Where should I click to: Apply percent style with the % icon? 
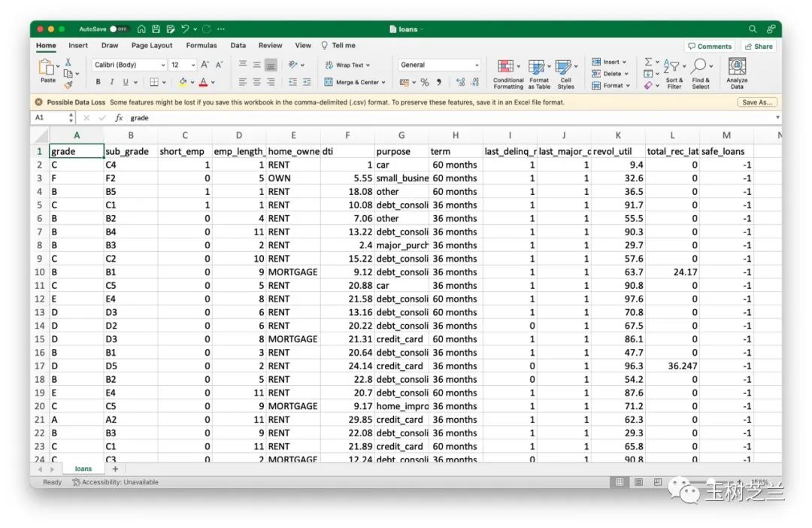(x=424, y=82)
